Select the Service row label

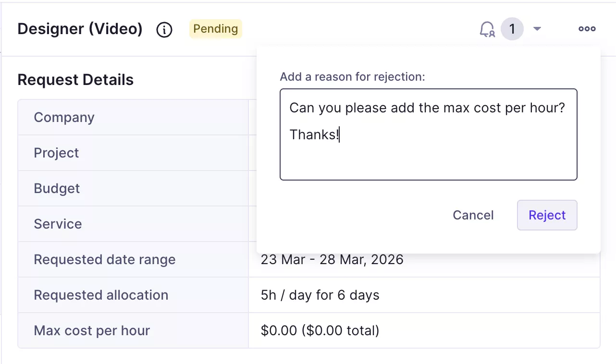pos(58,224)
